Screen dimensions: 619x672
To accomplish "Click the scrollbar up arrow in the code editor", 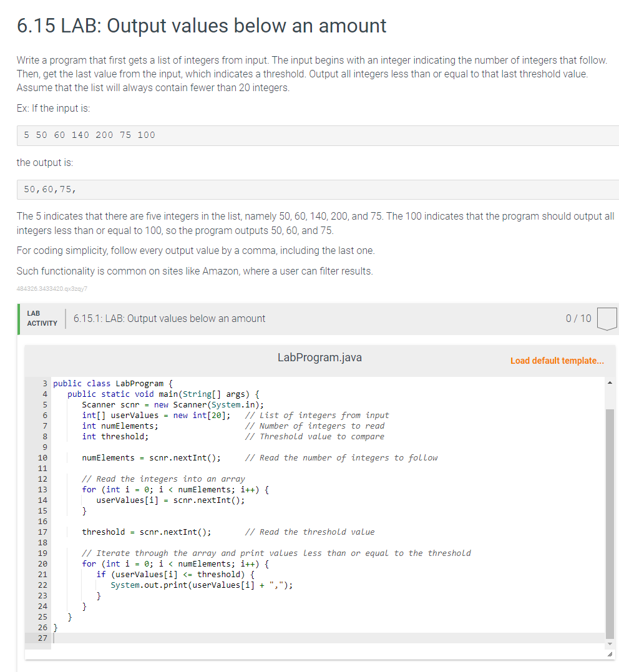I will pyautogui.click(x=610, y=382).
